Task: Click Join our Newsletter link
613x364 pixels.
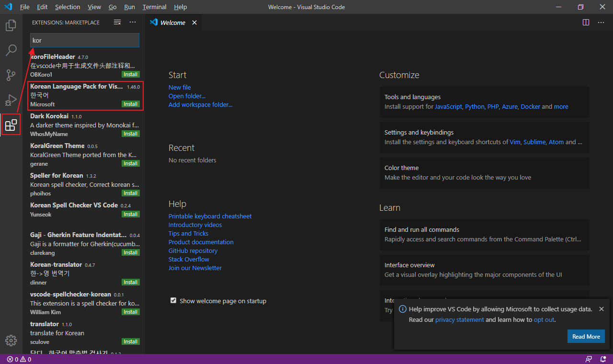Action: (x=195, y=268)
